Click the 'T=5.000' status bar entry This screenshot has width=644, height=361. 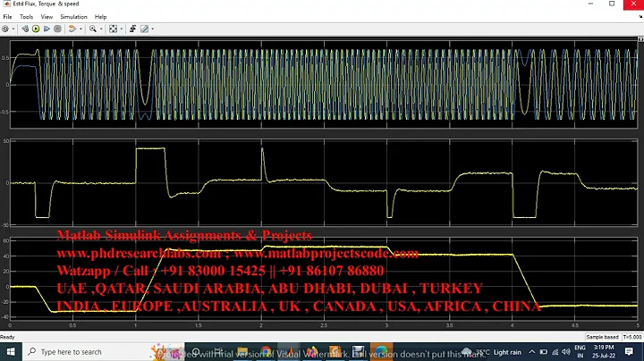pos(632,337)
